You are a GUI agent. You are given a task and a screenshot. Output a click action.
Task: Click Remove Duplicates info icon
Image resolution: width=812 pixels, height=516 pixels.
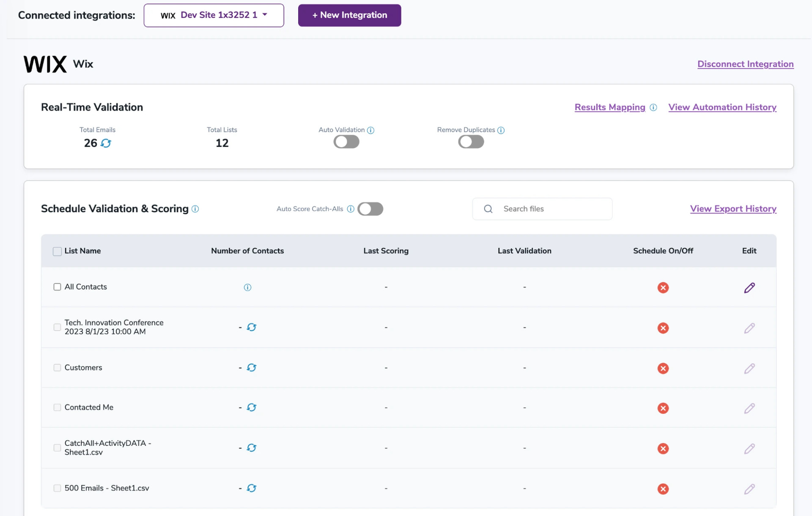(x=501, y=130)
